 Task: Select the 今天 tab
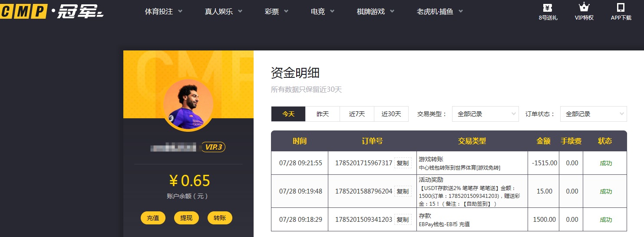(288, 114)
